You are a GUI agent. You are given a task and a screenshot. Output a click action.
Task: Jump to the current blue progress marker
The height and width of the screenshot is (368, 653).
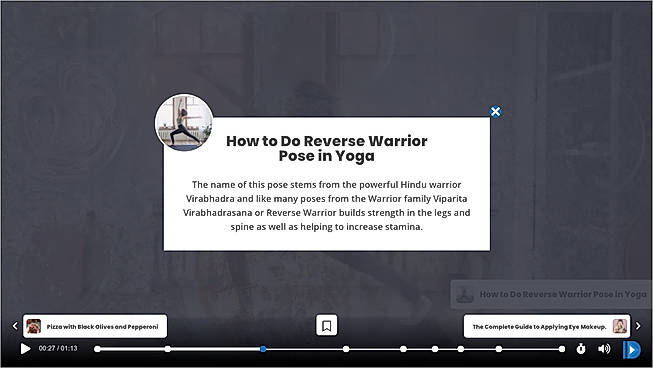263,349
